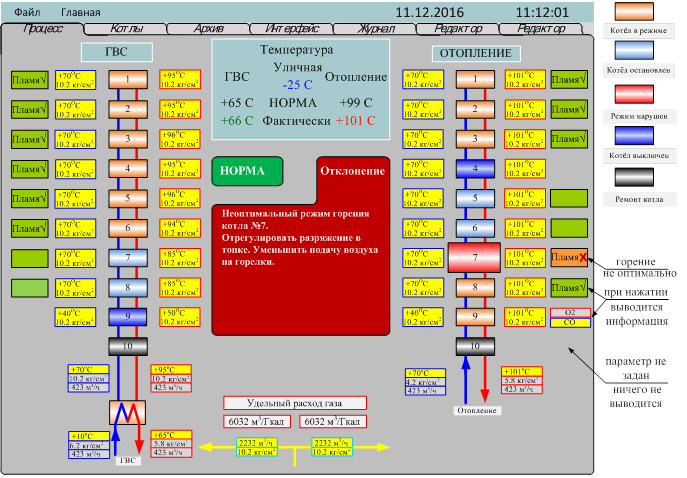Image resolution: width=687 pixels, height=478 pixels.
Task: Select red boiler 7 in Отопление column
Action: coord(475,258)
